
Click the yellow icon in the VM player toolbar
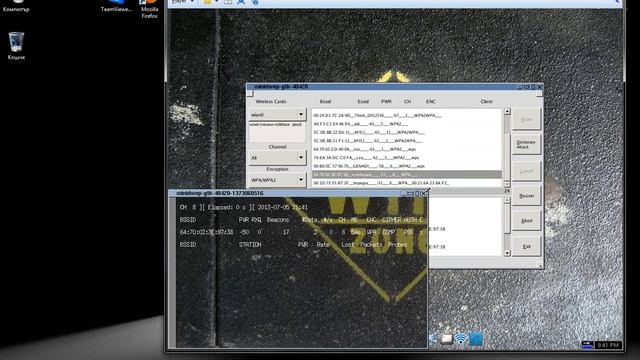(208, 2)
